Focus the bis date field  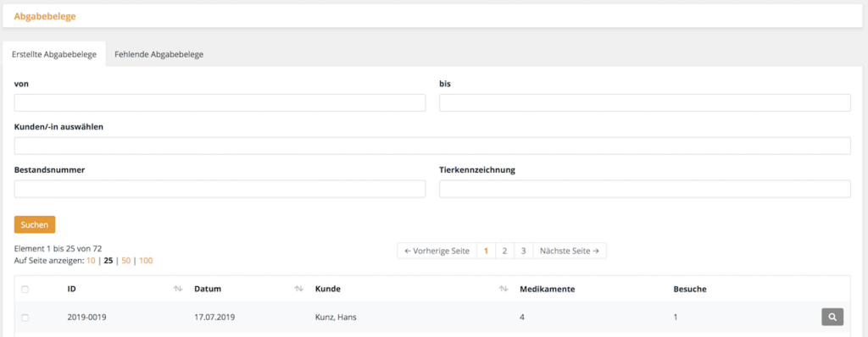coord(645,103)
